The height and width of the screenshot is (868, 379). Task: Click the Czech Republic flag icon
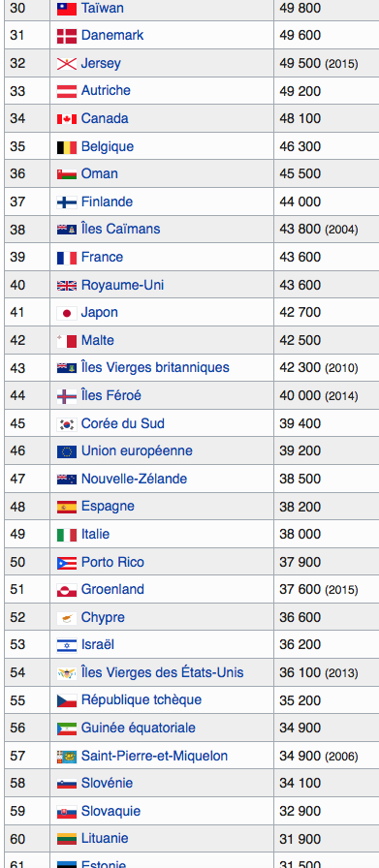coord(67,700)
